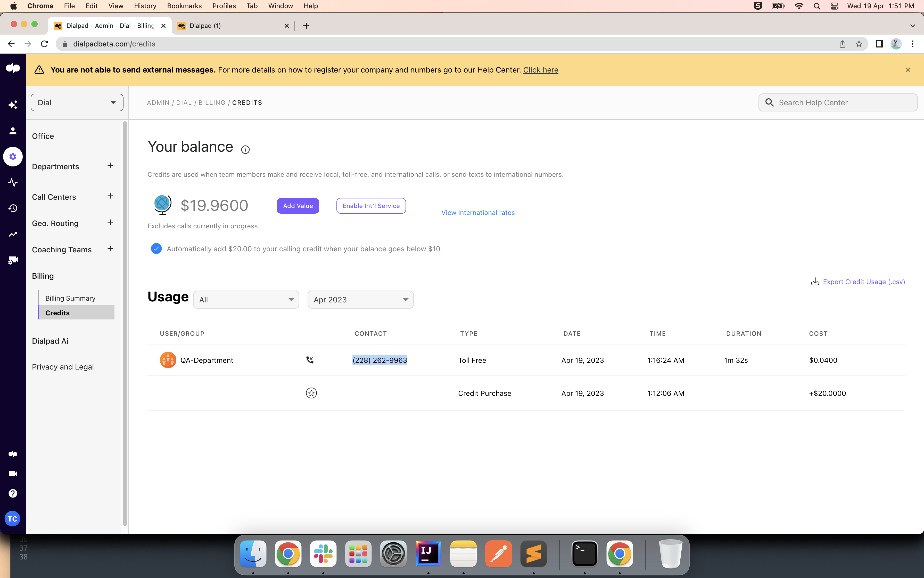The width and height of the screenshot is (924, 578).
Task: Open the contacts person icon in sidebar
Action: click(x=13, y=131)
